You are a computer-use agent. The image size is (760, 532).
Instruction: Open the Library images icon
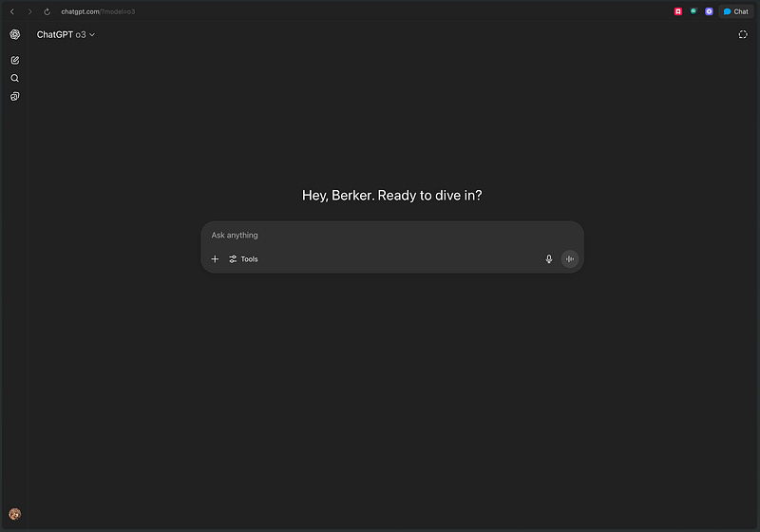tap(15, 96)
